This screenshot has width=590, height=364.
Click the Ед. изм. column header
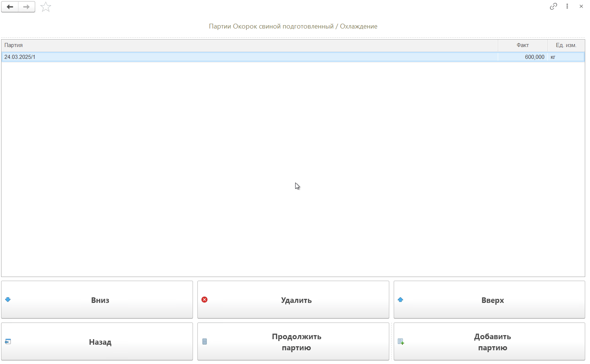pyautogui.click(x=566, y=45)
